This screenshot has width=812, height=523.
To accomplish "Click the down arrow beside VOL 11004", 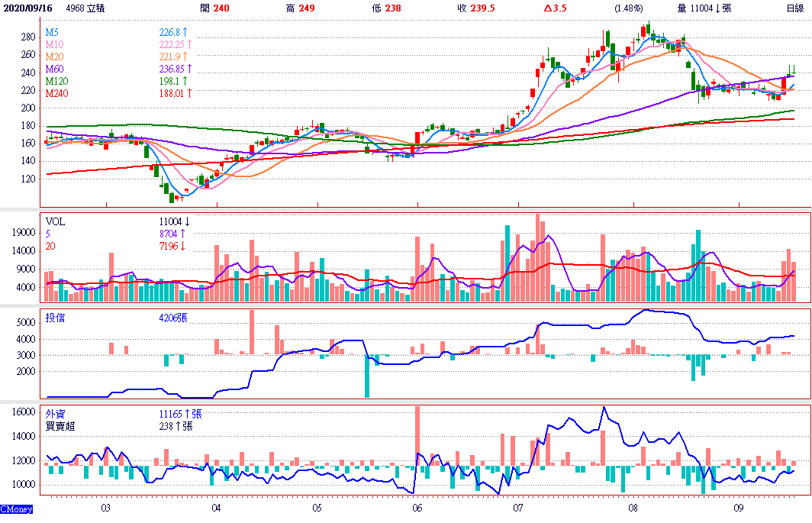I will pos(187,221).
